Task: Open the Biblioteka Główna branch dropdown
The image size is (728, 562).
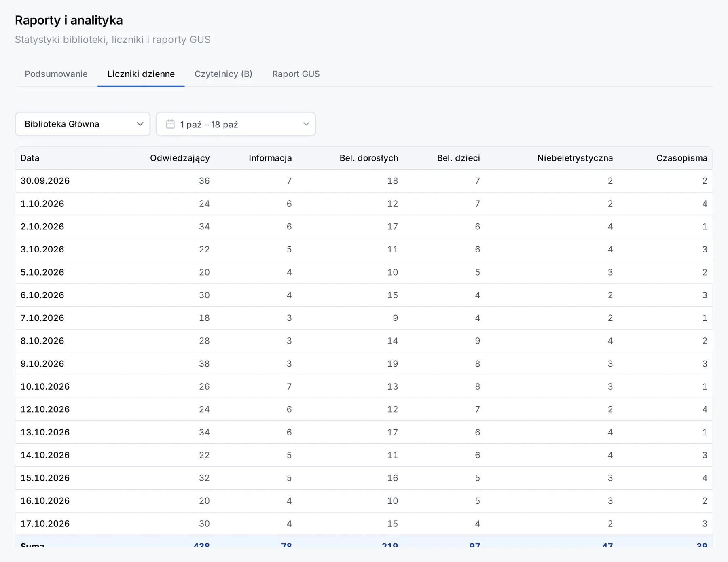Action: (x=83, y=124)
